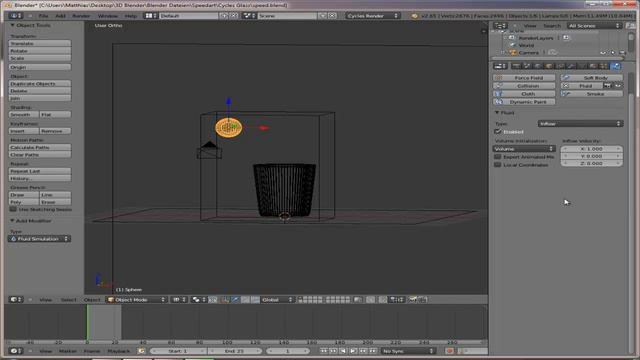Open the info editor type selector icon
Screen dimensions: 640x360
(16, 16)
